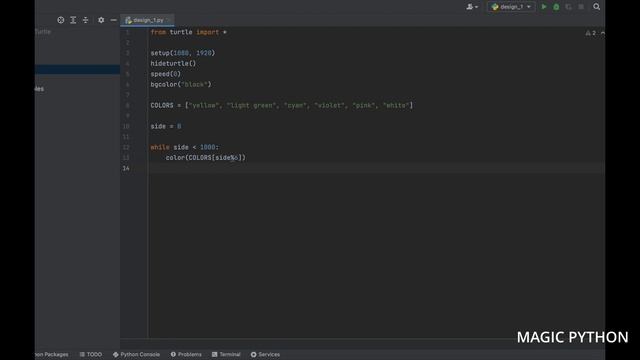
Task: Click the Select Opened File target icon
Action: pyautogui.click(x=60, y=20)
